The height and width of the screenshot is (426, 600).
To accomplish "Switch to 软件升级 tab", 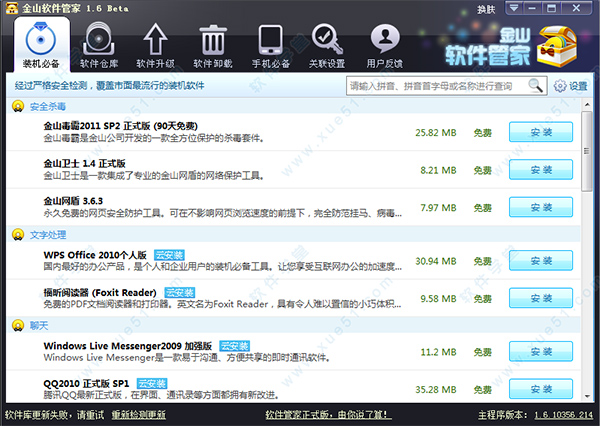I will (x=155, y=45).
